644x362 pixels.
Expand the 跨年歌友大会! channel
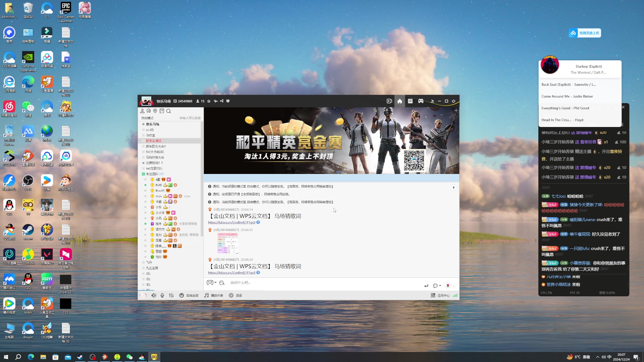pyautogui.click(x=143, y=146)
